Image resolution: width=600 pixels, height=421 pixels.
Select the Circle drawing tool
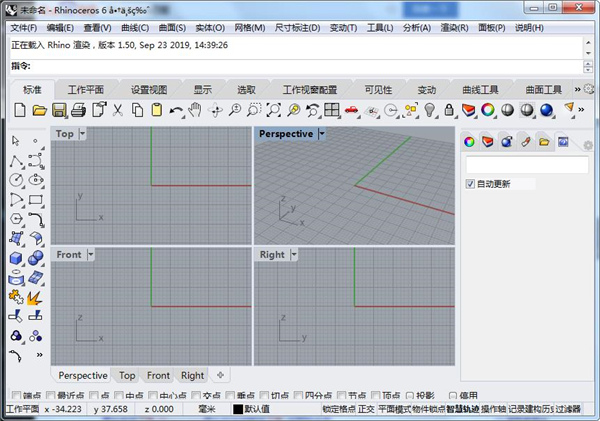[x=16, y=180]
